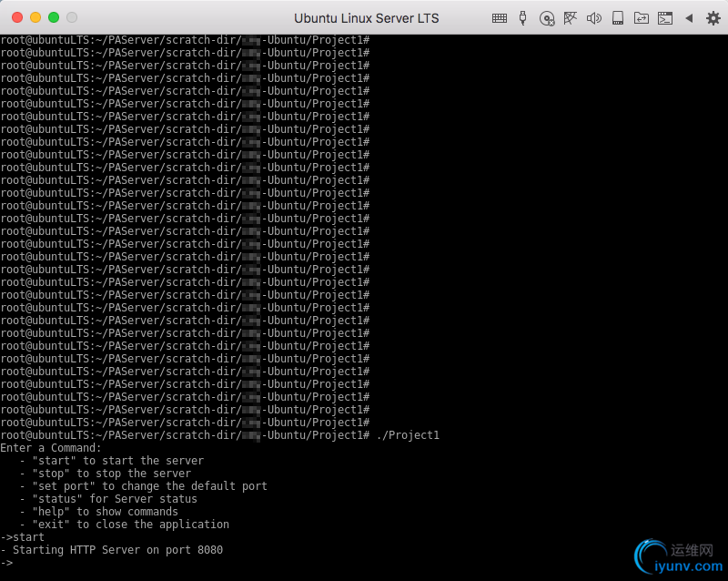Screen dimensions: 728x581
Task: Click the "Enter a Command:" line
Action: [x=51, y=448]
